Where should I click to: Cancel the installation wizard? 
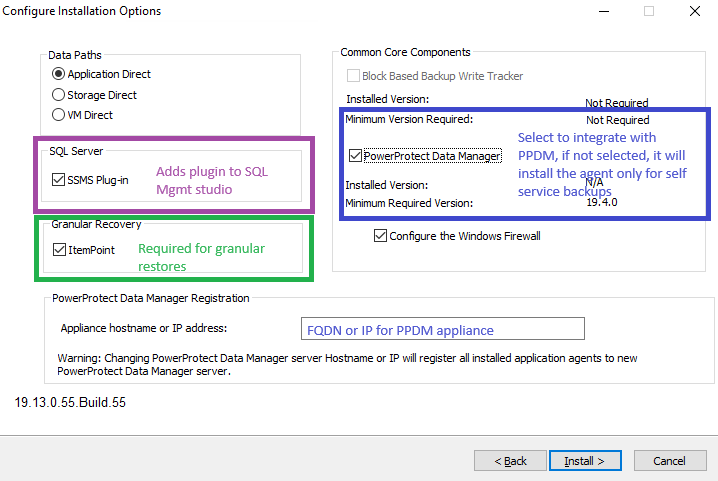pos(670,461)
